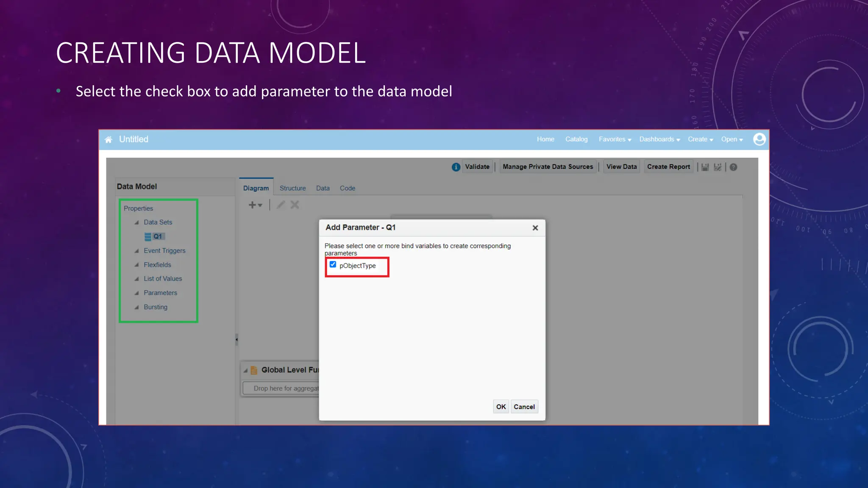Click the View Data button
Screen dimensions: 868x488
click(x=621, y=167)
